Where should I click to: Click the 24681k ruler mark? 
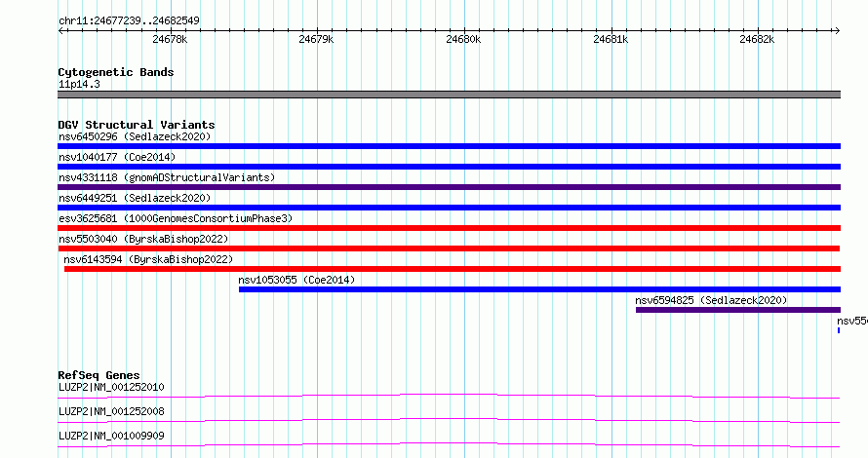point(611,39)
